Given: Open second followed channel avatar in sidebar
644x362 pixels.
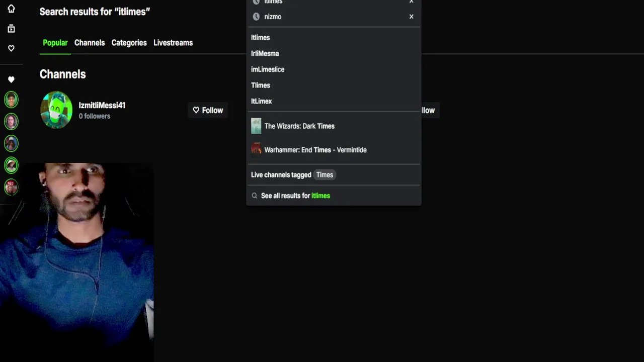Looking at the screenshot, I should click(x=11, y=121).
